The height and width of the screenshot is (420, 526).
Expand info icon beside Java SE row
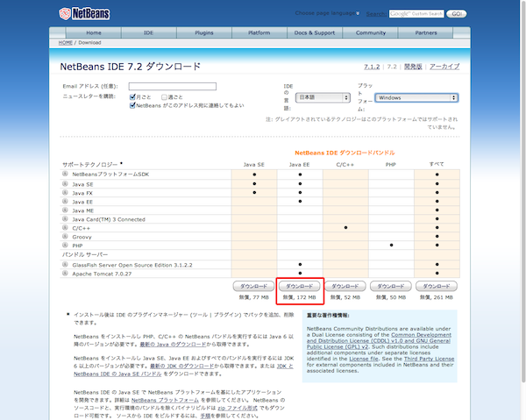tap(65, 184)
